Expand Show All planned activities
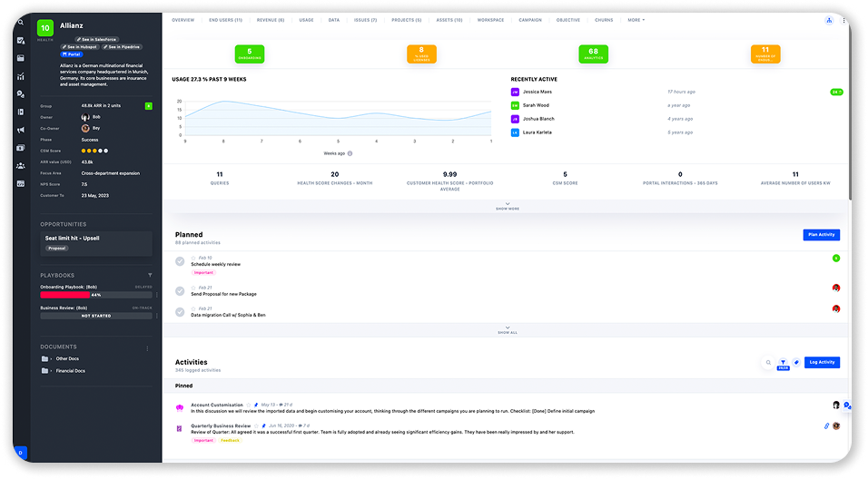Image resolution: width=868 pixels, height=479 pixels. [x=508, y=330]
